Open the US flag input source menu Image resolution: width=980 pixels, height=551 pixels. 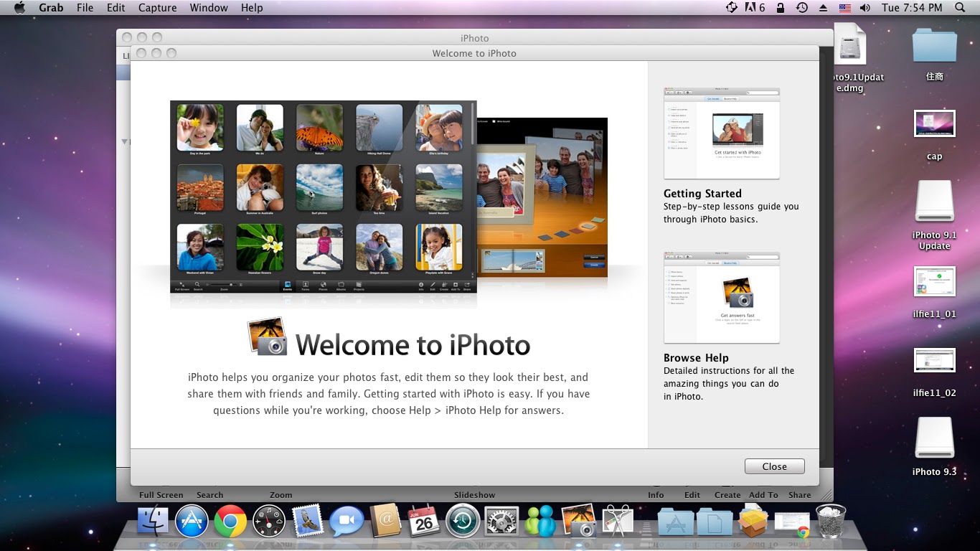[844, 8]
